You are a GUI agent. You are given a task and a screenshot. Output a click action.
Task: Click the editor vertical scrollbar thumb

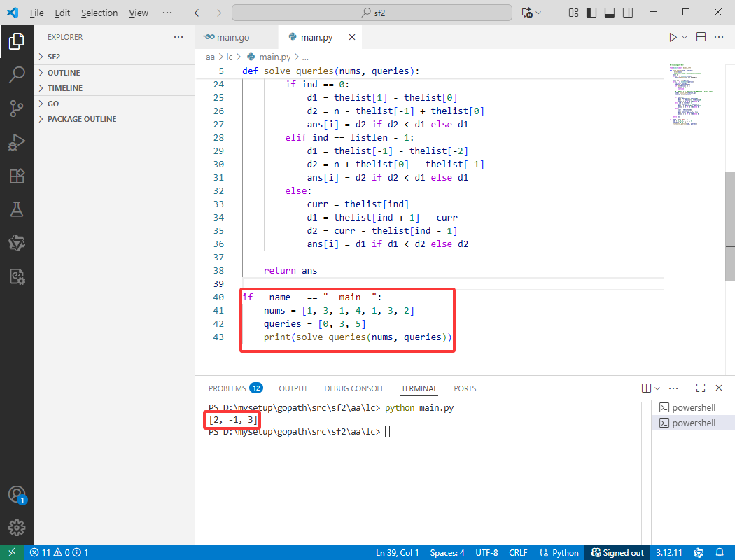tap(730, 226)
